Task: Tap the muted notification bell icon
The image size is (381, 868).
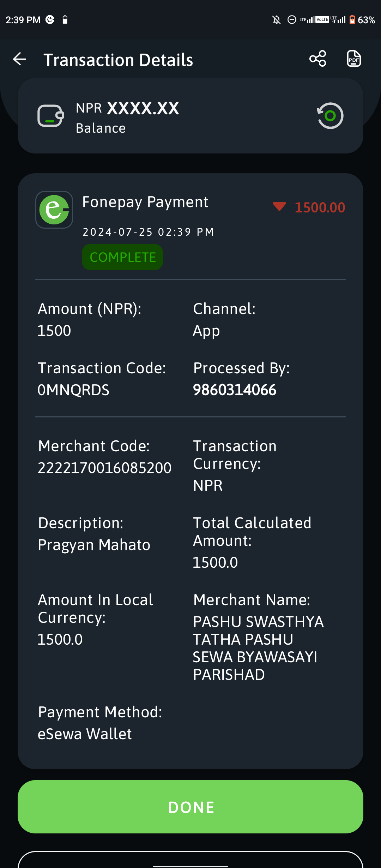Action: [277, 20]
